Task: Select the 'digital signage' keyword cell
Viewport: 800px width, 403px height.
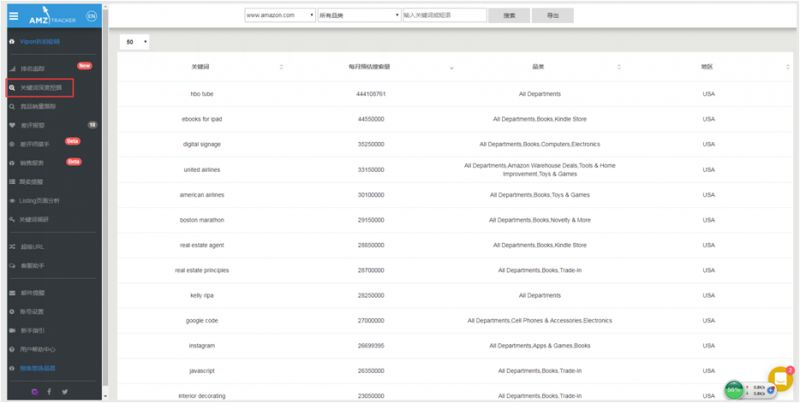Action: [x=202, y=144]
